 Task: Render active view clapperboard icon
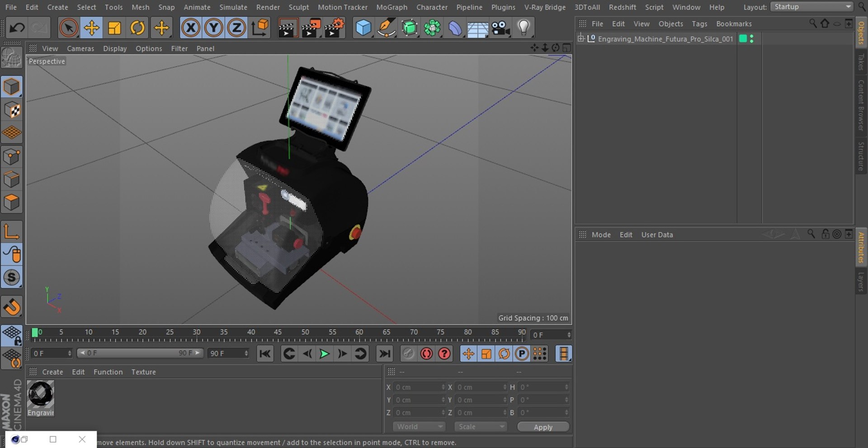pos(287,28)
